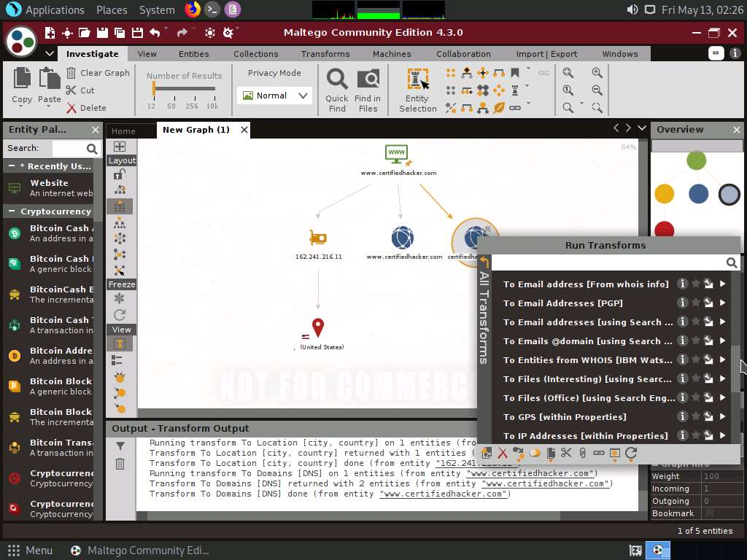The image size is (747, 560).
Task: Open the Transforms ribbon tab
Action: point(325,54)
